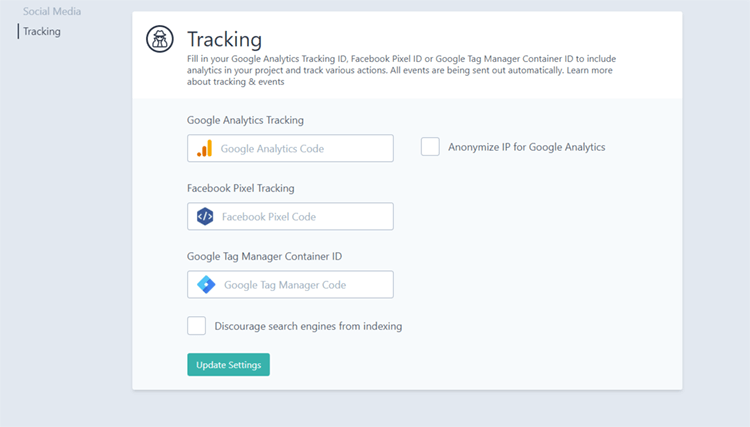750x427 pixels.
Task: Focus the Google Tag Manager Code field
Action: [x=290, y=285]
